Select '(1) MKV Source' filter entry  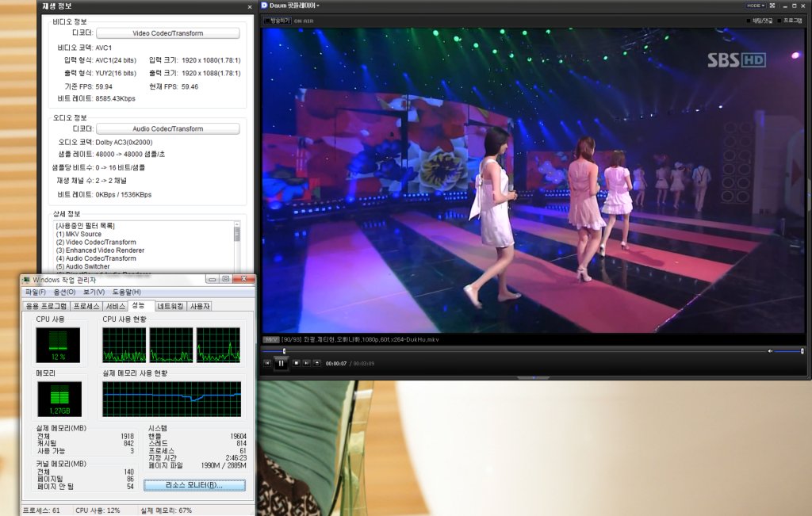coord(79,234)
